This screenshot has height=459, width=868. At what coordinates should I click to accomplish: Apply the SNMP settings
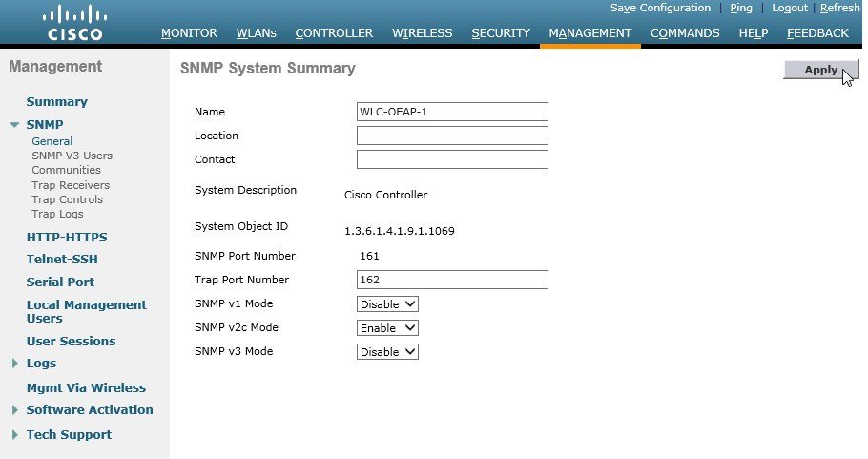coord(821,70)
